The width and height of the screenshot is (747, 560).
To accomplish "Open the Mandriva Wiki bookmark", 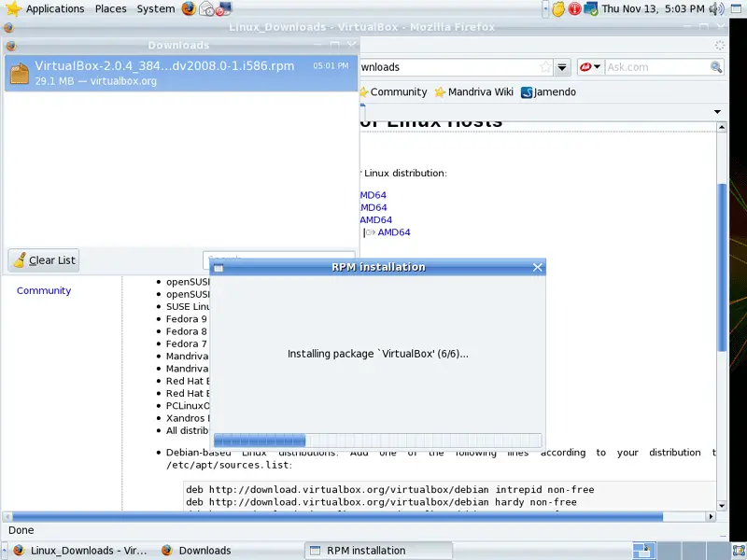I will 474,91.
